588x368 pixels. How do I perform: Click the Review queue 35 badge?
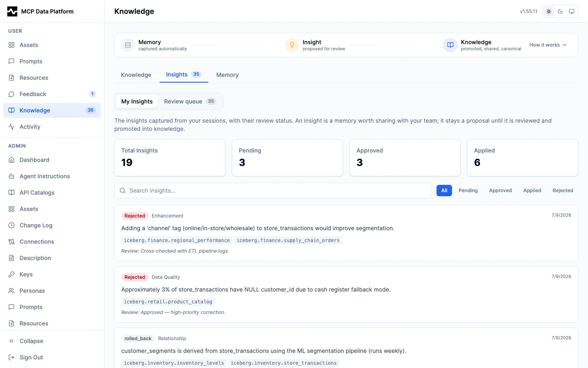coord(211,101)
